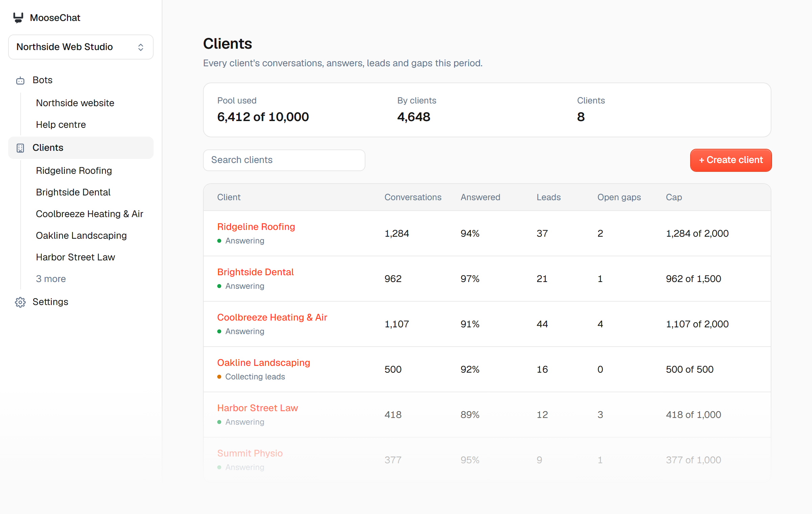Open Ridgeline Roofing link in table

256,227
